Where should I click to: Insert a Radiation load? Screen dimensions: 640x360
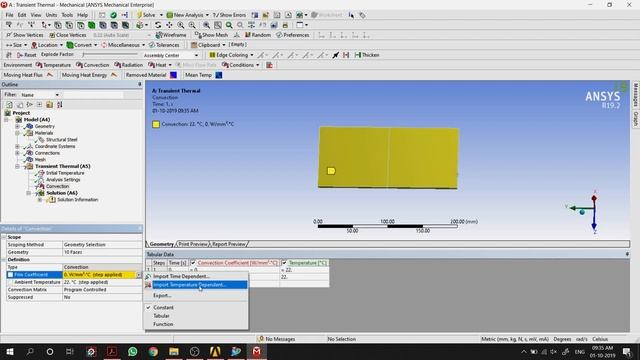(x=129, y=65)
